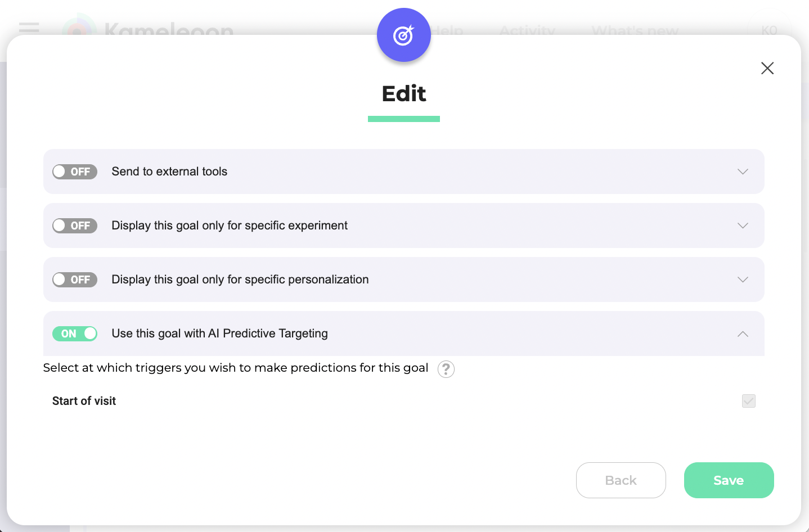Image resolution: width=809 pixels, height=532 pixels.
Task: Save the goal settings
Action: click(729, 480)
